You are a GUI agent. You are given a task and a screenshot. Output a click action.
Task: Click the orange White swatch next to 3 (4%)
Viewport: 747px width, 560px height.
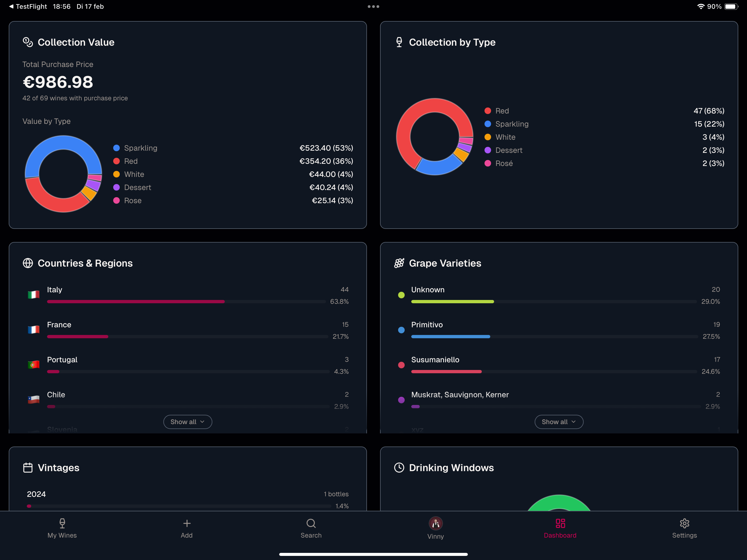click(x=488, y=137)
